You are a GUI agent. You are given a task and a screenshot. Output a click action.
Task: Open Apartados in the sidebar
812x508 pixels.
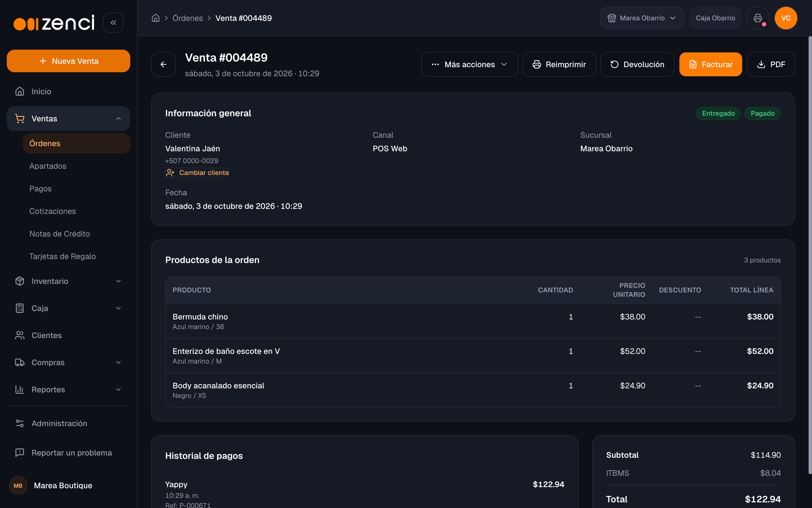tap(76, 166)
